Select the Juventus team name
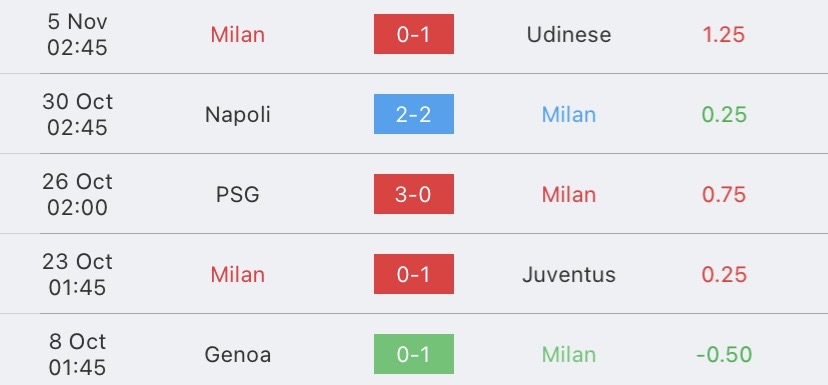The height and width of the screenshot is (385, 828). [x=569, y=275]
